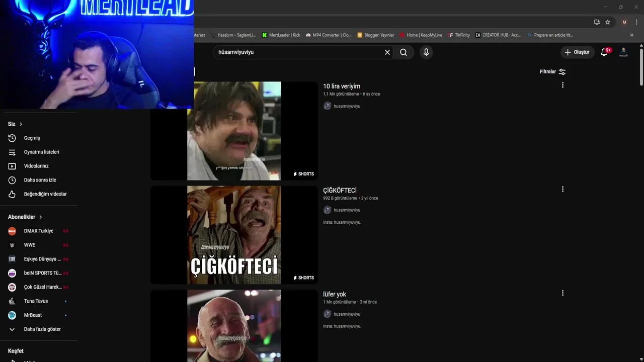Image resolution: width=644 pixels, height=362 pixels.
Task: Click the Geçmiş history icon
Action: click(x=12, y=138)
